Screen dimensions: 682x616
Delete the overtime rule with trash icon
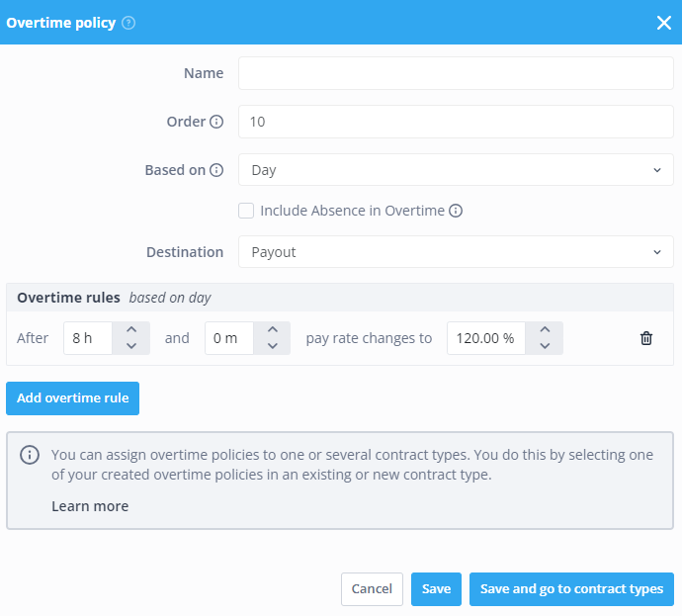[646, 338]
